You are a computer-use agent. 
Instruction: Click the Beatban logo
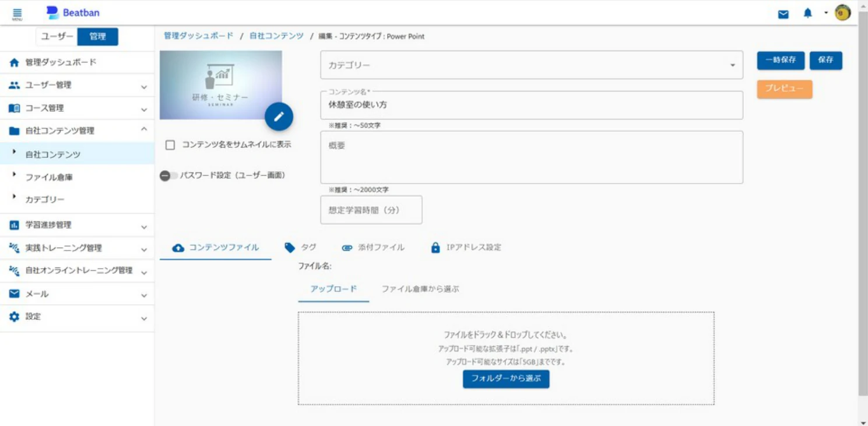pyautogui.click(x=73, y=13)
